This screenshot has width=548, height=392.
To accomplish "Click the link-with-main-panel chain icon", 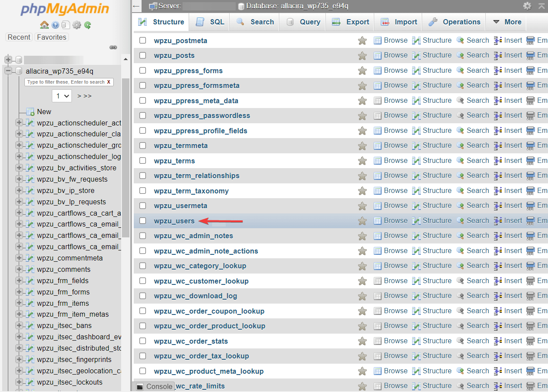I will [113, 47].
